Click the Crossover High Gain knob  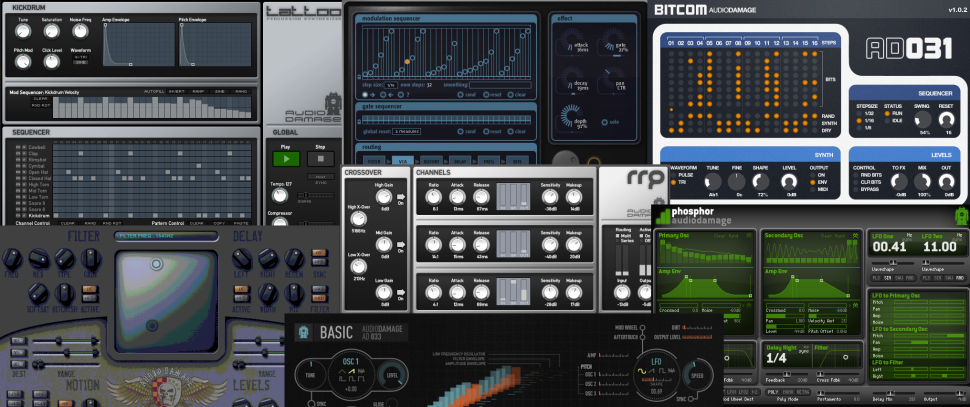[x=383, y=197]
